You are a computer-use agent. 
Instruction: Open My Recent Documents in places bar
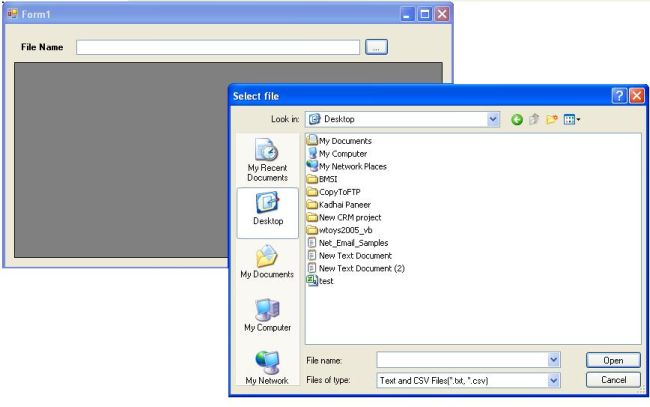tap(267, 160)
